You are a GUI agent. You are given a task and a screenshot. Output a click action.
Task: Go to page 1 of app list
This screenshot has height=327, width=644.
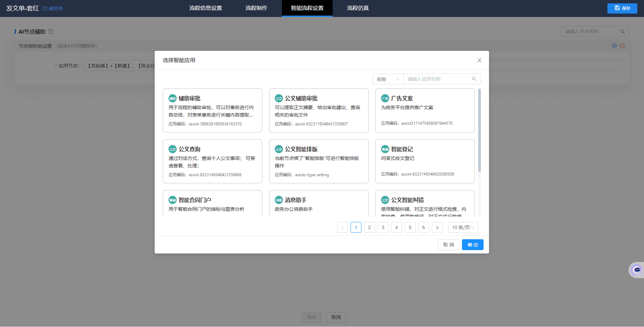[356, 227]
